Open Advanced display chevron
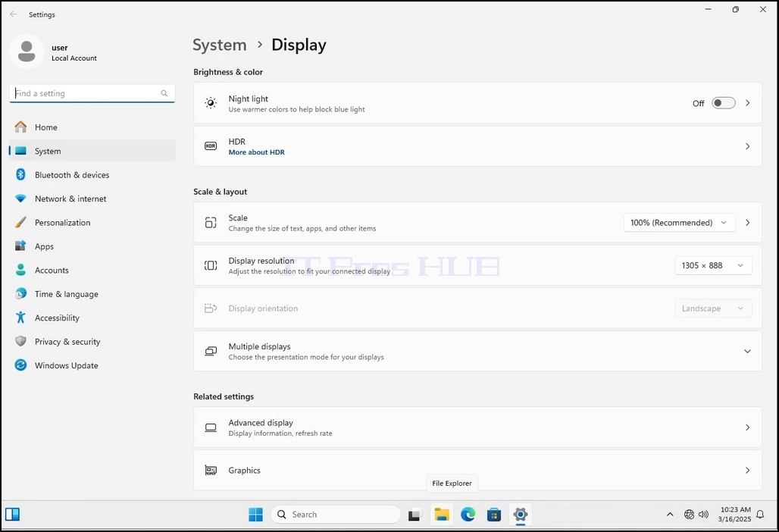This screenshot has height=532, width=779. pos(748,427)
